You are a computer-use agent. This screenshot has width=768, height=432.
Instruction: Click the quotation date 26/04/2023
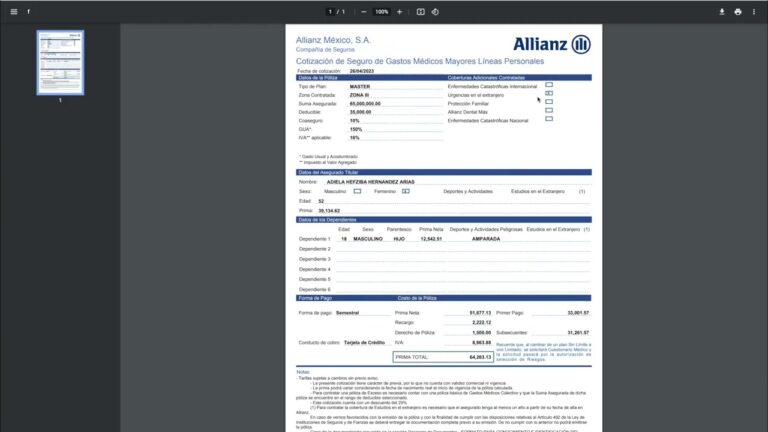[361, 71]
